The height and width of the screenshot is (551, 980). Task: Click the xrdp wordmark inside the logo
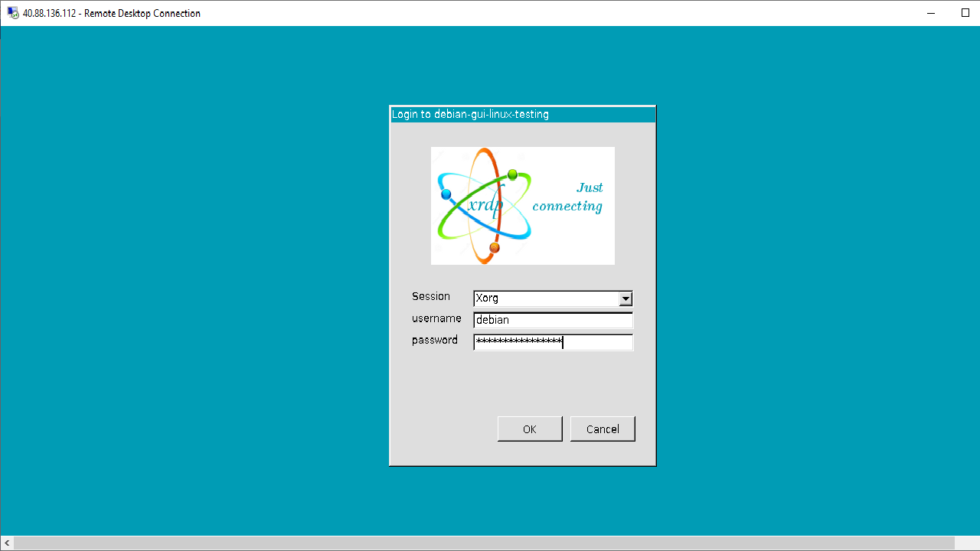[x=485, y=205]
